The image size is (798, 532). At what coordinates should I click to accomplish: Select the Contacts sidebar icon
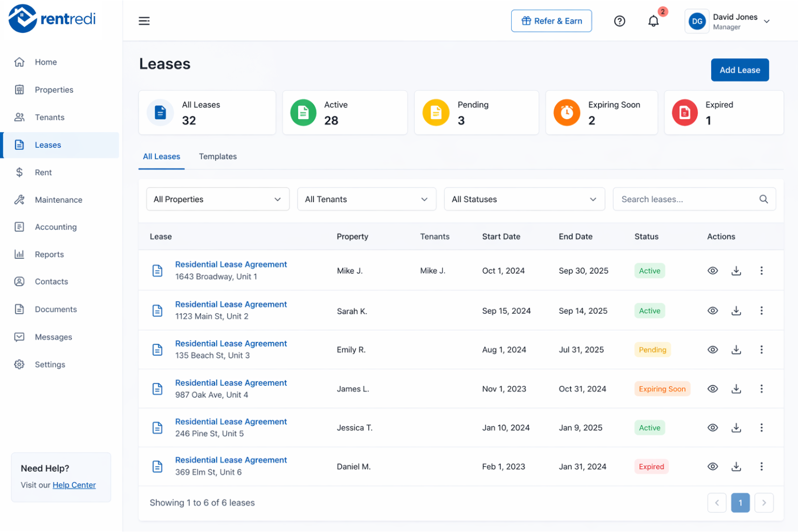[x=19, y=281]
